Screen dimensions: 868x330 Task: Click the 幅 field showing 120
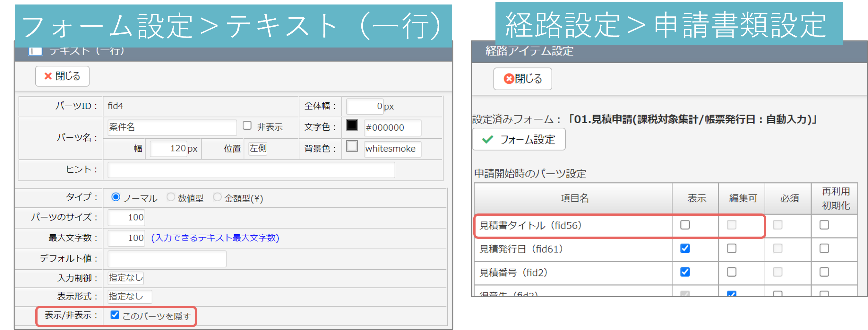pos(168,149)
